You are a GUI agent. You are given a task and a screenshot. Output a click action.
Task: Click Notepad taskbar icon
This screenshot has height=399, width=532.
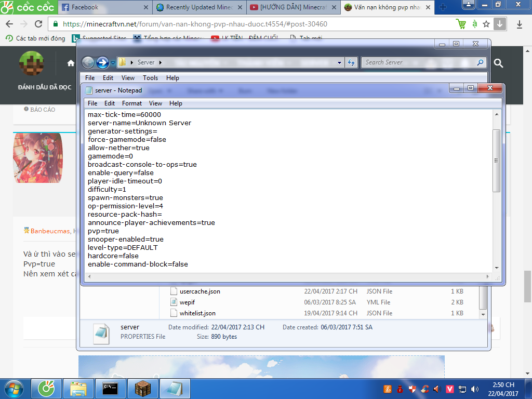(175, 389)
